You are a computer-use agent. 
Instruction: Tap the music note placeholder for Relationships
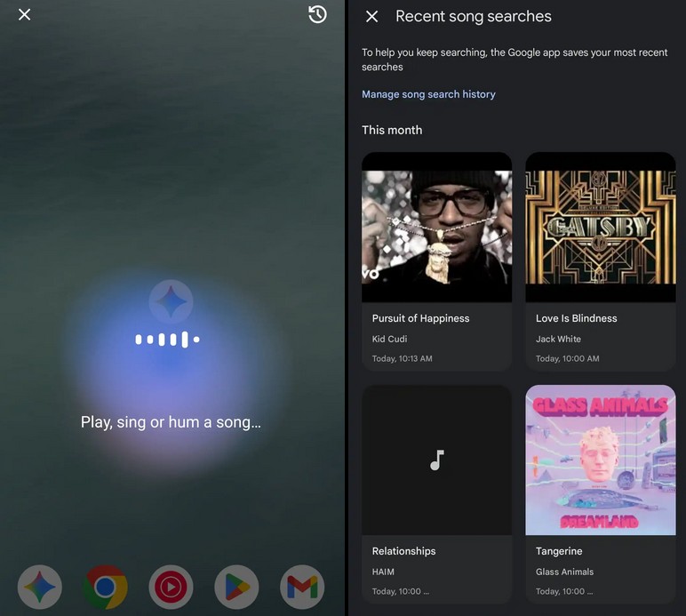[436, 460]
